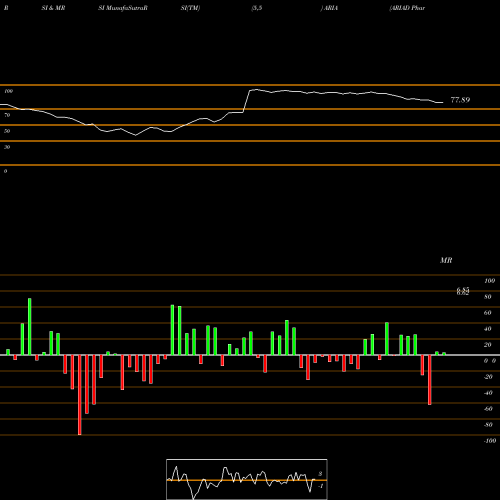Click the 'SI & MR' header text
500x500 pixels.
(53, 8)
